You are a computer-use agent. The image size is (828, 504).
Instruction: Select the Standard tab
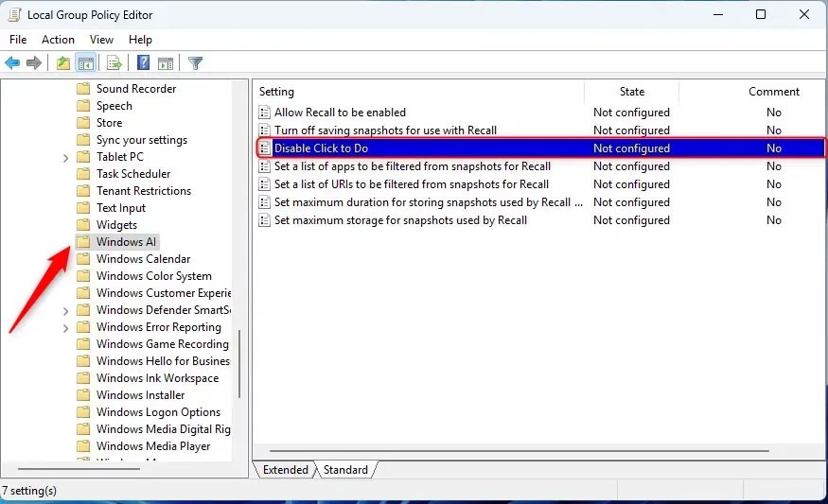click(345, 470)
